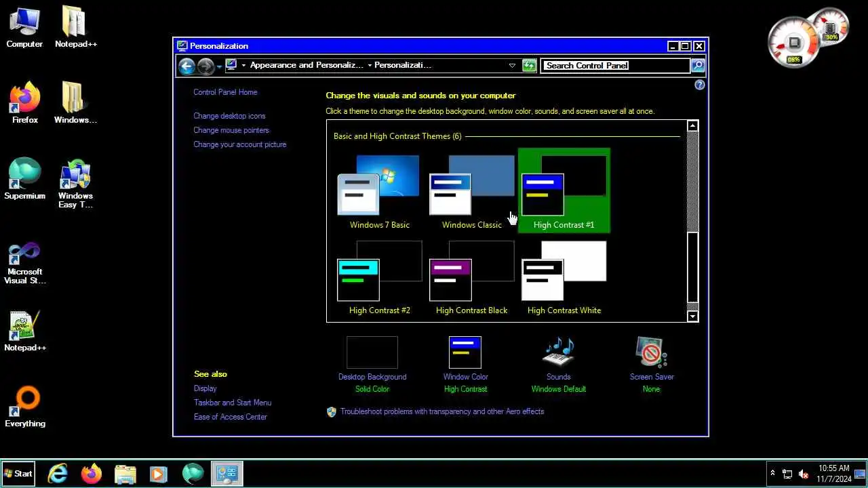Click the search magnifier button

click(x=698, y=65)
